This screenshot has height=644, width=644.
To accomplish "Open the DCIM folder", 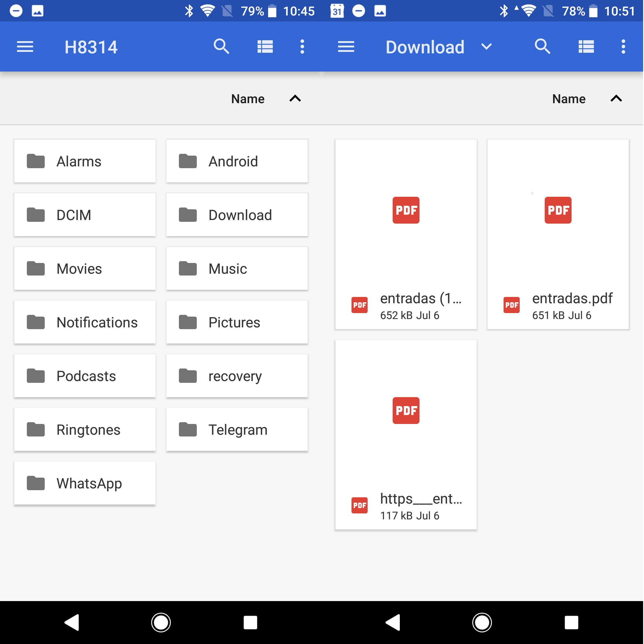I will pyautogui.click(x=85, y=215).
